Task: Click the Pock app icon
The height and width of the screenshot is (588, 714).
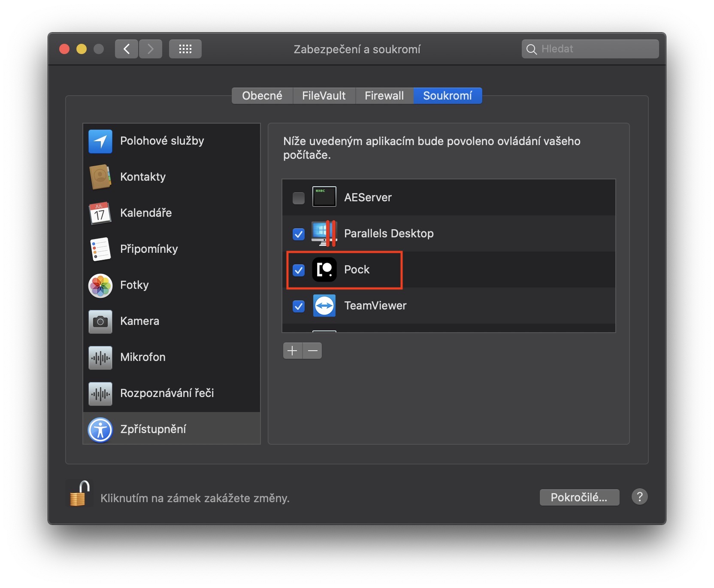Action: [324, 270]
